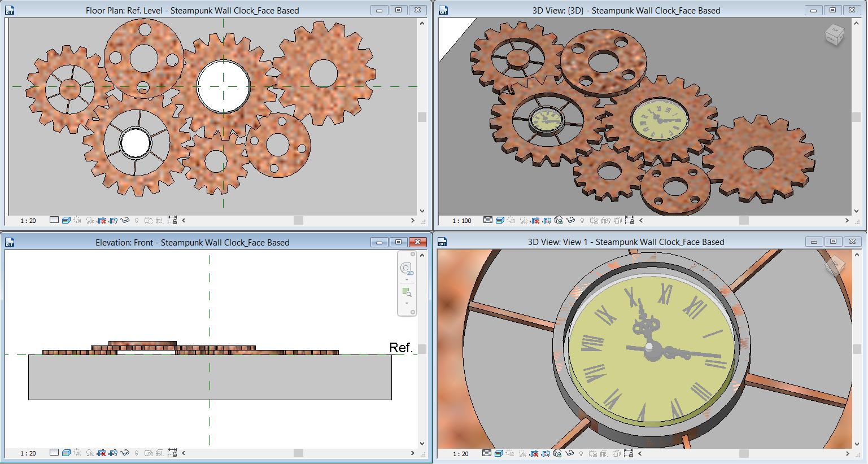This screenshot has width=868, height=464.
Task: Click the Top face of the ViewCube
Action: click(x=834, y=29)
